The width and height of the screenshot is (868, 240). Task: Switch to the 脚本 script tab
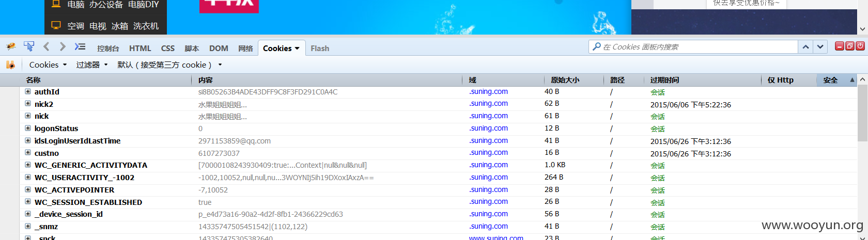[192, 48]
